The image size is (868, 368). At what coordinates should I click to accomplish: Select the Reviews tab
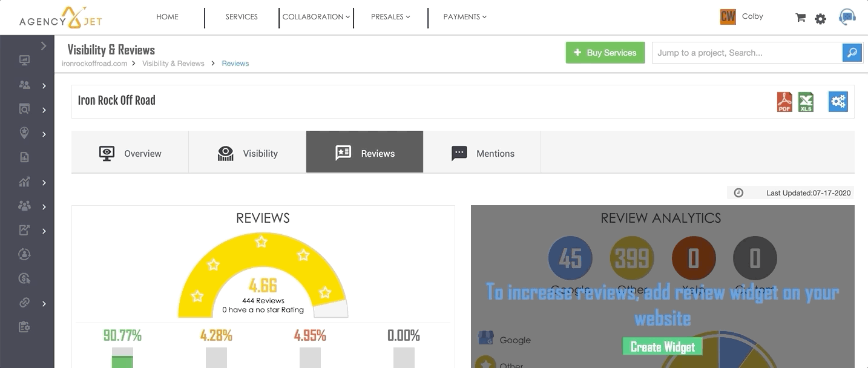tap(364, 153)
